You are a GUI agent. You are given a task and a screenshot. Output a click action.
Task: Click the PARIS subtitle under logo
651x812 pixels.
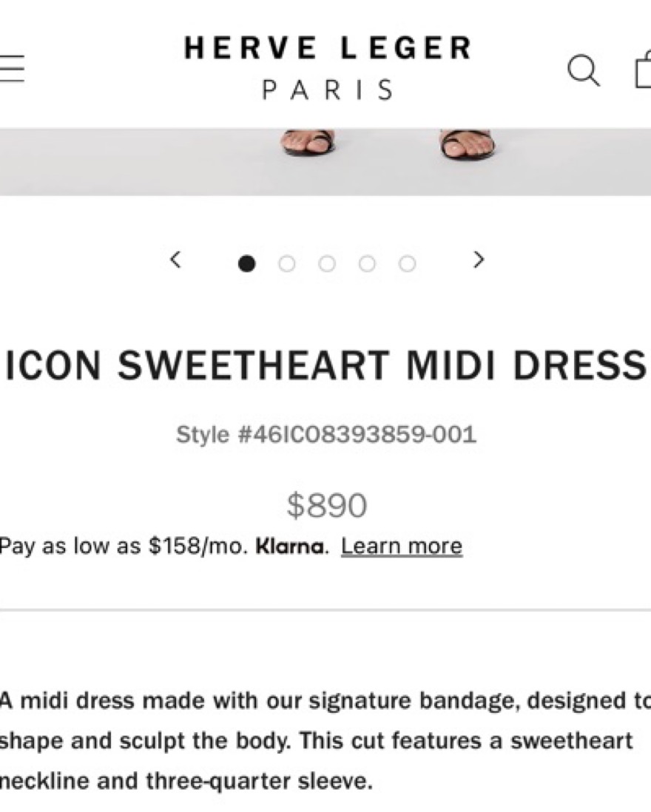click(x=328, y=89)
